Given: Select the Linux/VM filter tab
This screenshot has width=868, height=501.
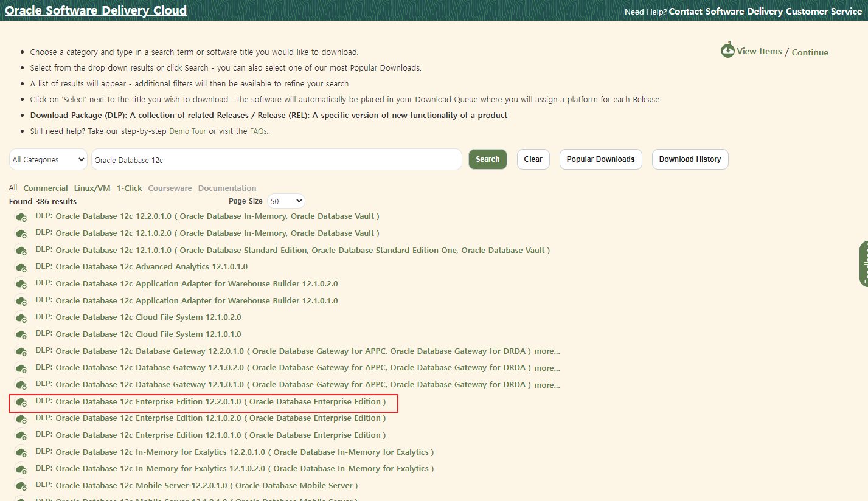Looking at the screenshot, I should 92,188.
